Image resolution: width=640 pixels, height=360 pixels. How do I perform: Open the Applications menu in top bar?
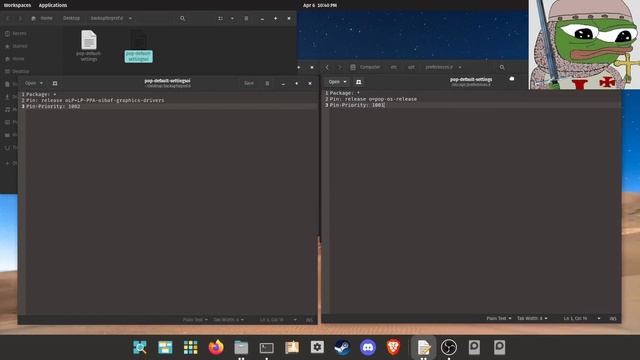(x=53, y=5)
